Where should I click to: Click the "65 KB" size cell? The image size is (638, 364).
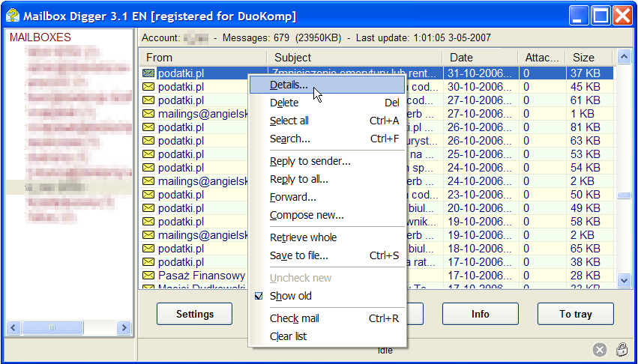585,249
